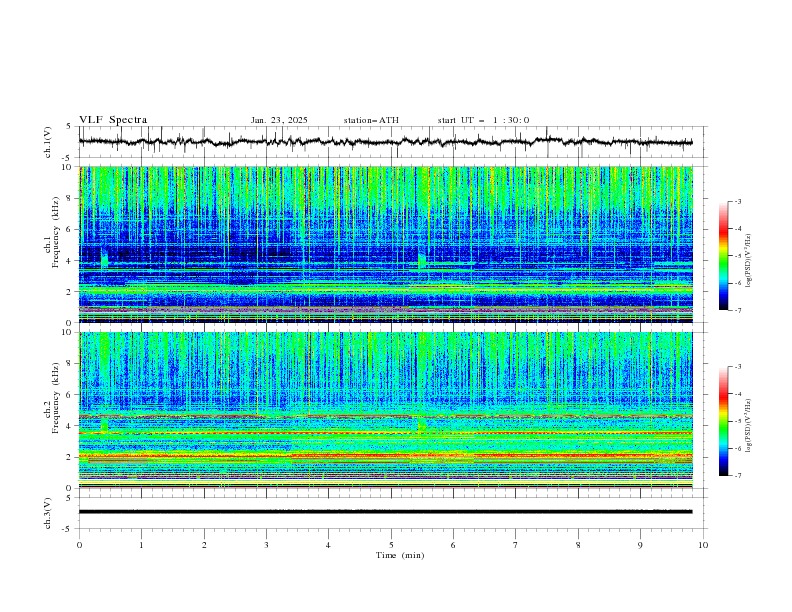Click the "-7" label on ch.1 color bar
792x612 pixels.
click(737, 310)
